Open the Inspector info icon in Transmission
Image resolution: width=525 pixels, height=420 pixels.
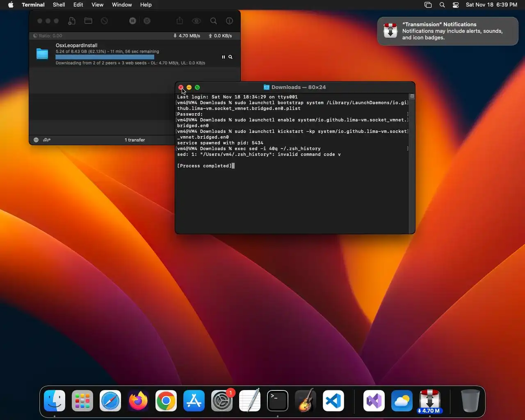tap(230, 21)
